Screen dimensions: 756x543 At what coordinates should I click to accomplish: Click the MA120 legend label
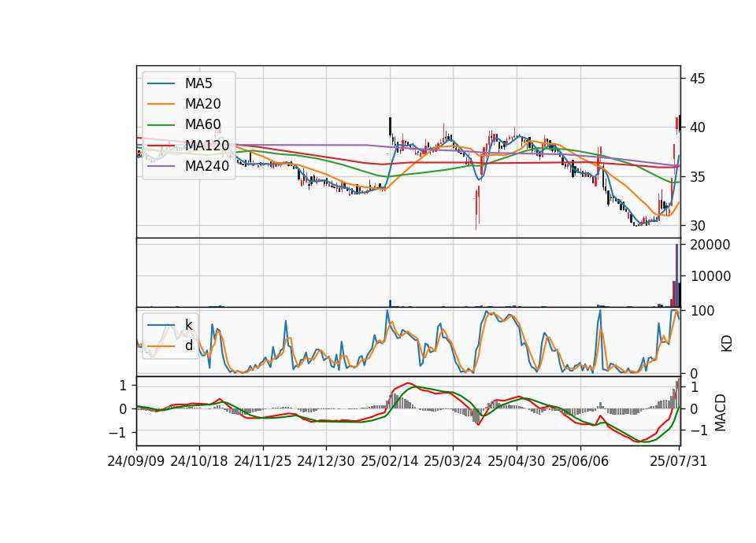pyautogui.click(x=207, y=145)
